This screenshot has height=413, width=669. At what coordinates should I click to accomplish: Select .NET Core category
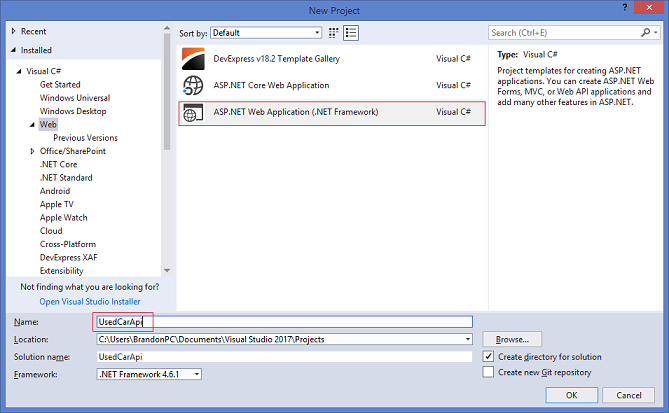click(58, 164)
